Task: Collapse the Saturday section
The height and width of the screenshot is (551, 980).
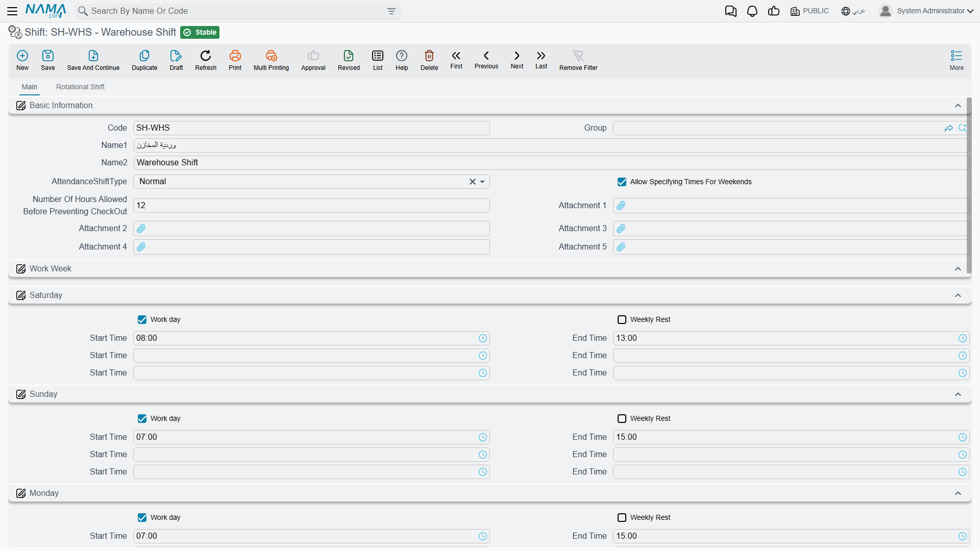Action: 958,295
